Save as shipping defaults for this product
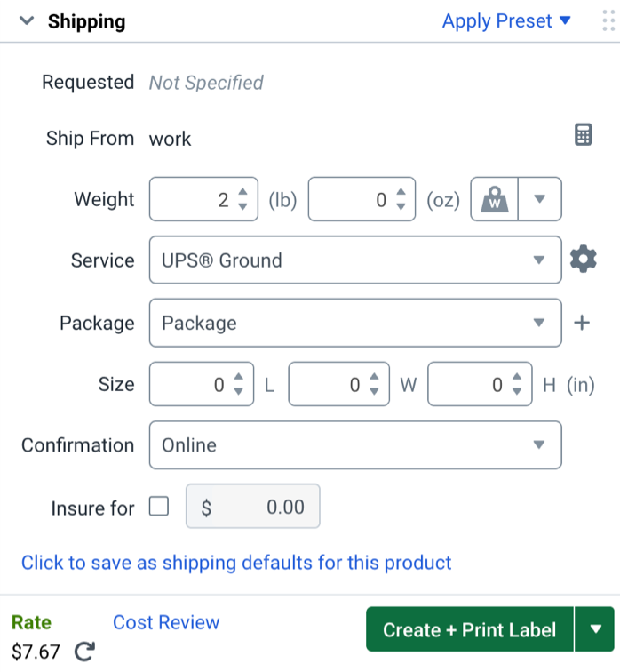The image size is (620, 672). tap(236, 563)
